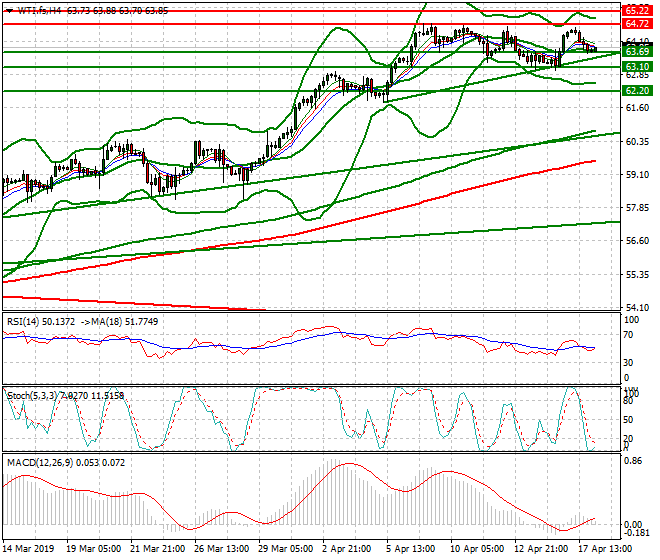Click the 56.60 price axis value
The image size is (660, 560).
click(x=637, y=240)
